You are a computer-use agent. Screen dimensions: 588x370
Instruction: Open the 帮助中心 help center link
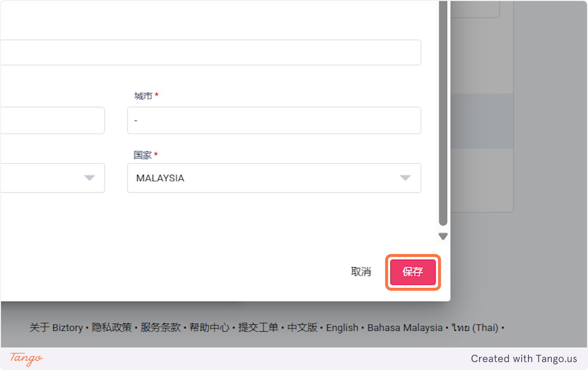coord(210,327)
